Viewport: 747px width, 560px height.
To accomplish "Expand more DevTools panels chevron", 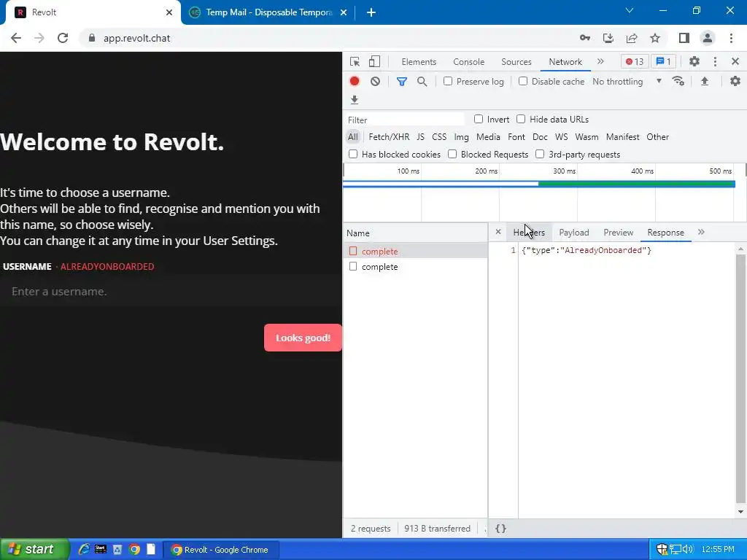I will tap(600, 61).
